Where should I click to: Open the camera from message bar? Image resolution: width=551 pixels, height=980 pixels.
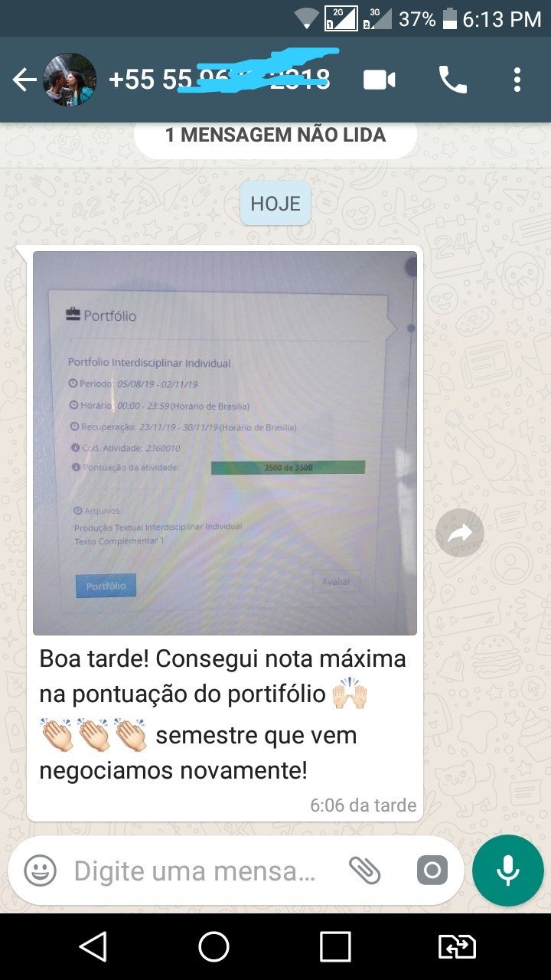[x=432, y=871]
